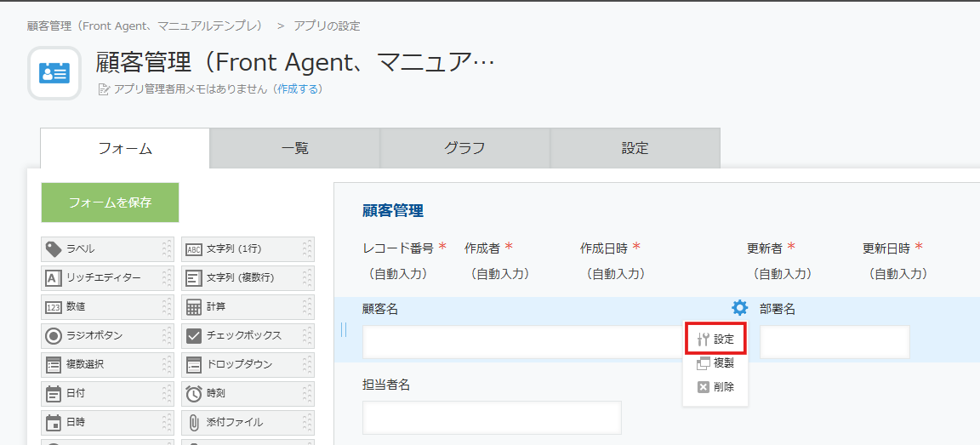This screenshot has height=445, width=980.
Task: Click the green フォームを保存 button
Action: click(110, 203)
